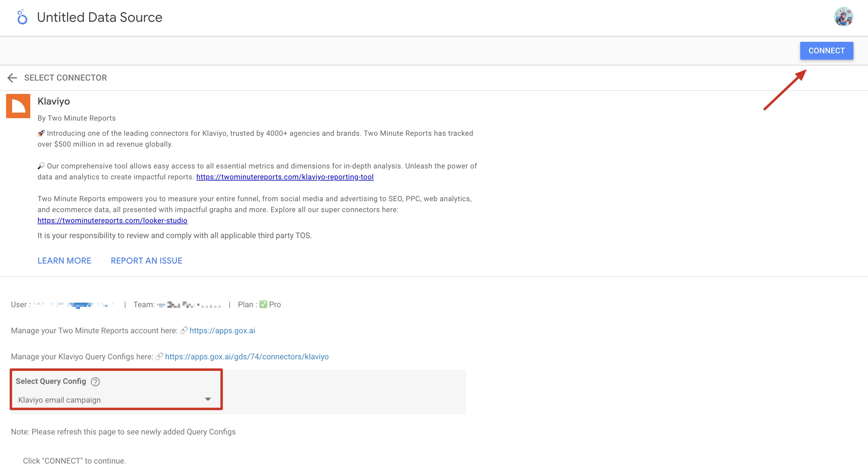Click the 'Team:' label
This screenshot has height=469, width=868.
point(144,305)
